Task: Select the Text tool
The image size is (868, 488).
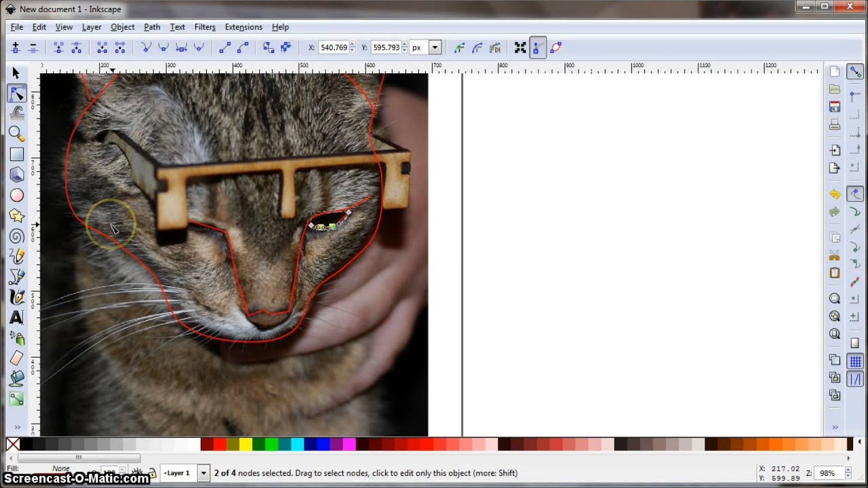Action: pos(16,317)
